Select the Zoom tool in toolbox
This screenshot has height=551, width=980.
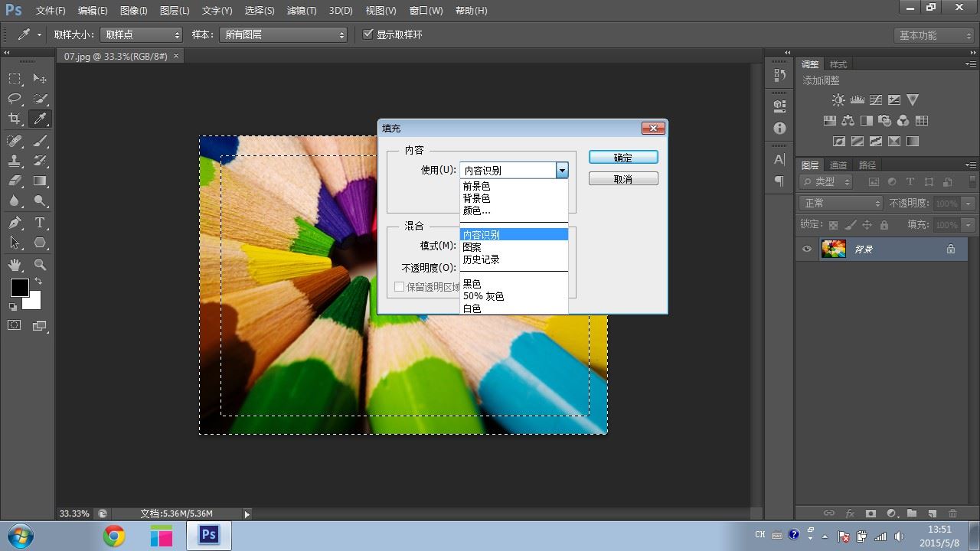tap(40, 265)
